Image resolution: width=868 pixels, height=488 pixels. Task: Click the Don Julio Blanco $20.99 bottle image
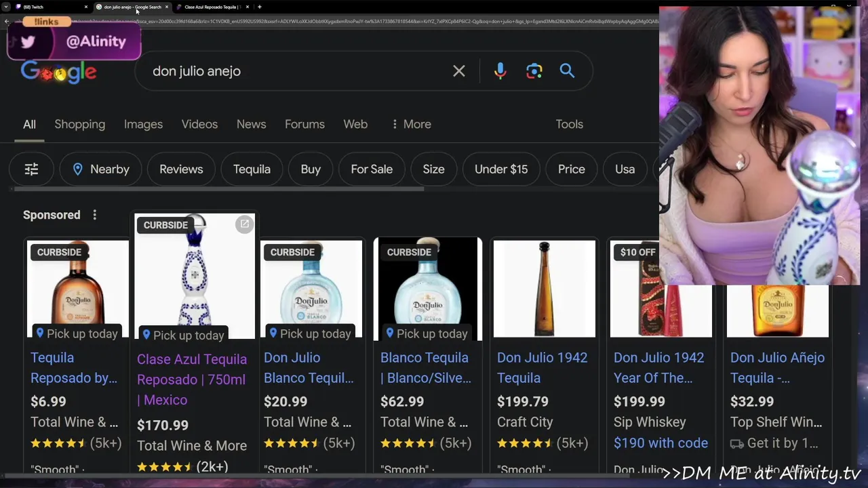tap(311, 289)
